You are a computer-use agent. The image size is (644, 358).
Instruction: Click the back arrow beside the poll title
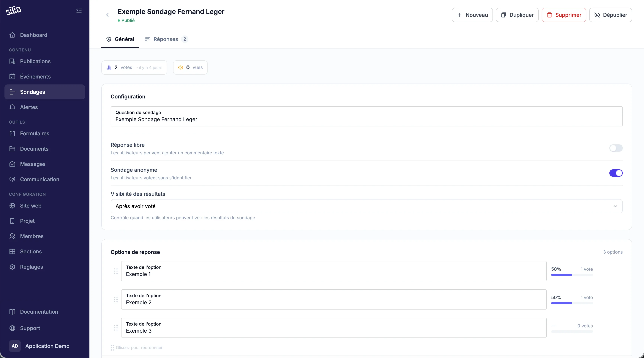point(107,15)
